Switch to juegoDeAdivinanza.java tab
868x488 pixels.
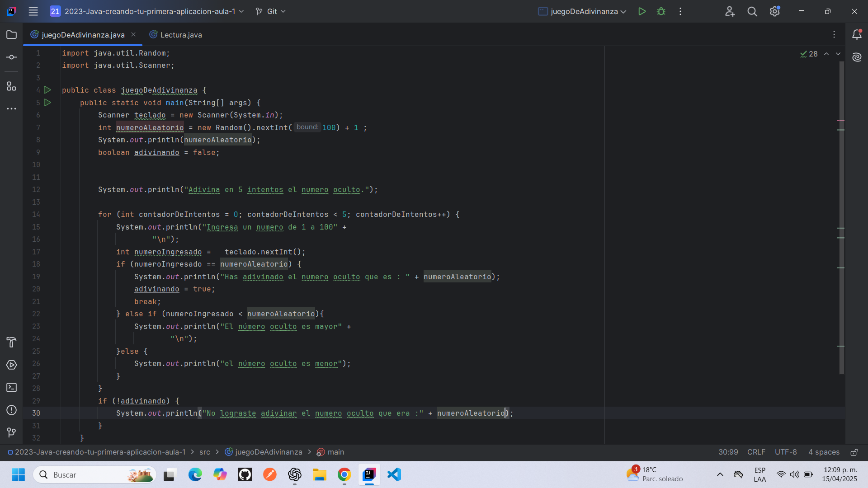83,35
